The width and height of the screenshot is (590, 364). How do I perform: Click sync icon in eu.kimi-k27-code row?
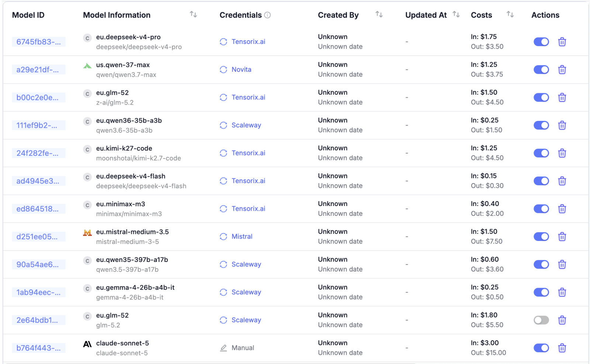point(223,153)
